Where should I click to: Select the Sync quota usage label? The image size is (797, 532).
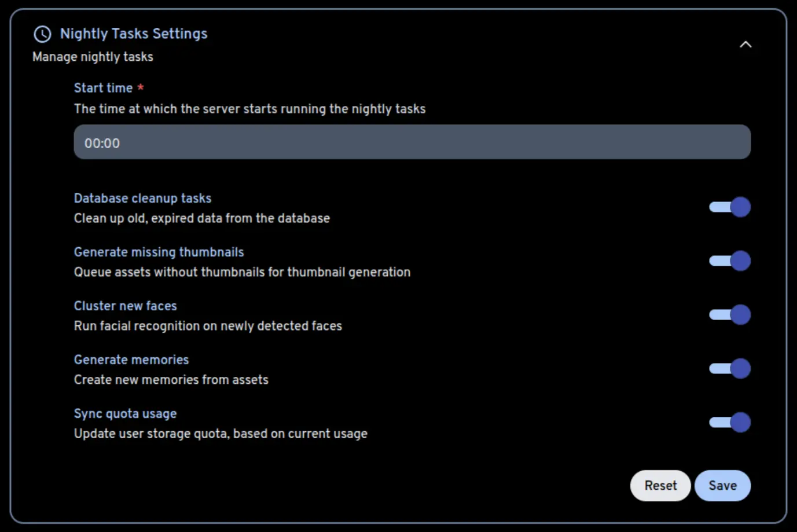point(125,414)
